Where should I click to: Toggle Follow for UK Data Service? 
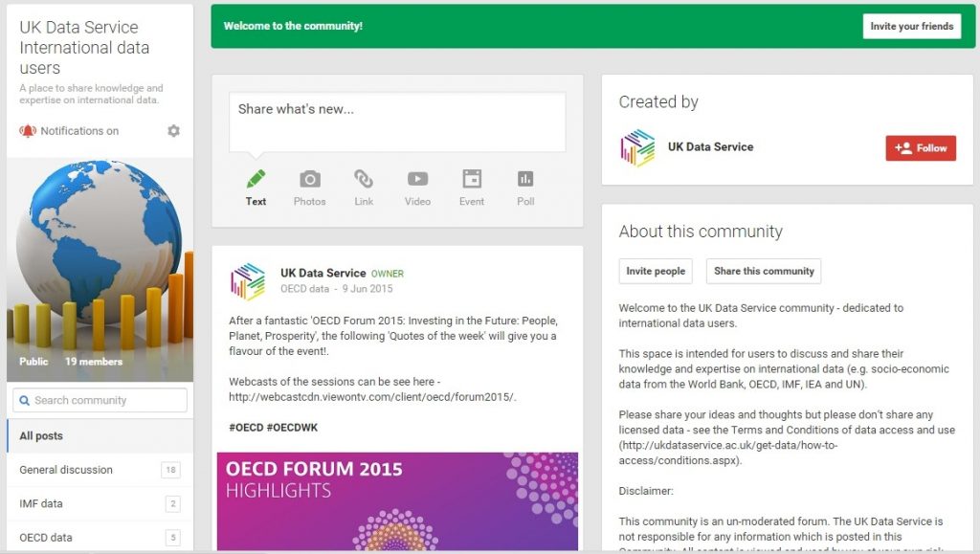point(920,148)
